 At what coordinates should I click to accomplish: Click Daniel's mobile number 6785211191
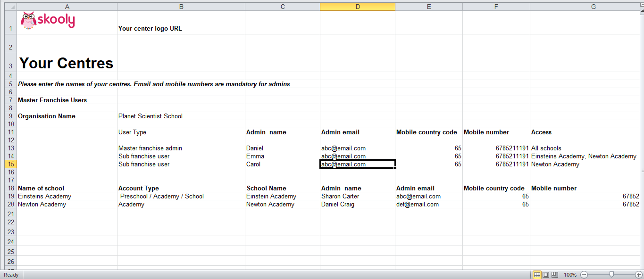[496, 148]
